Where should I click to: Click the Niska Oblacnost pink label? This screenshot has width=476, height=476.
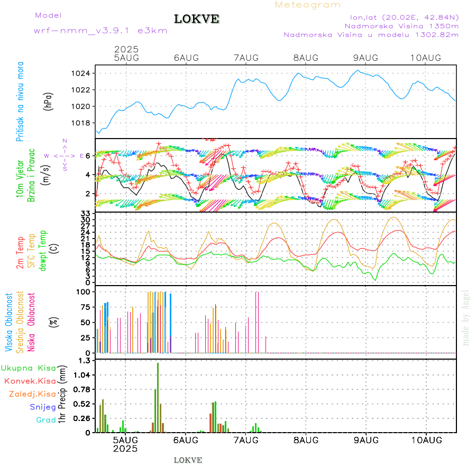pyautogui.click(x=32, y=322)
